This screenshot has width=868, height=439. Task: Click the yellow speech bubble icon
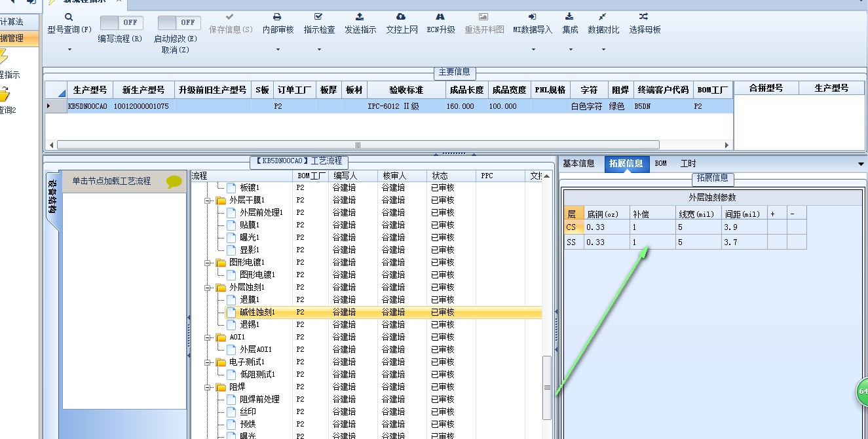tap(174, 181)
